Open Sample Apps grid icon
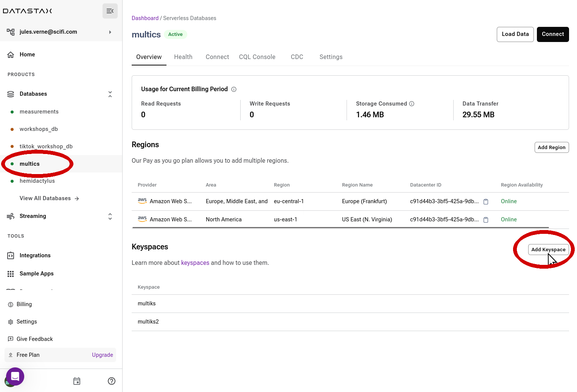The width and height of the screenshot is (577, 392). tap(11, 274)
